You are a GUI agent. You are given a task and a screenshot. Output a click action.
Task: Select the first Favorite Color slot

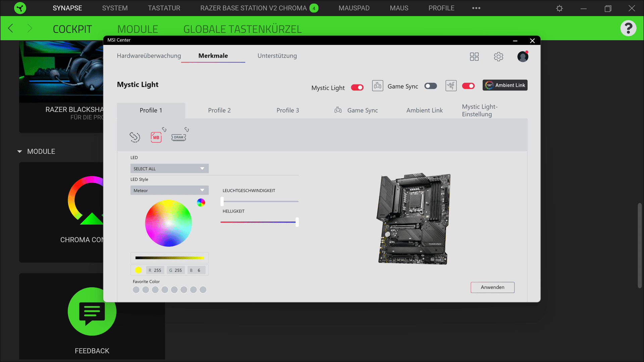pyautogui.click(x=136, y=290)
